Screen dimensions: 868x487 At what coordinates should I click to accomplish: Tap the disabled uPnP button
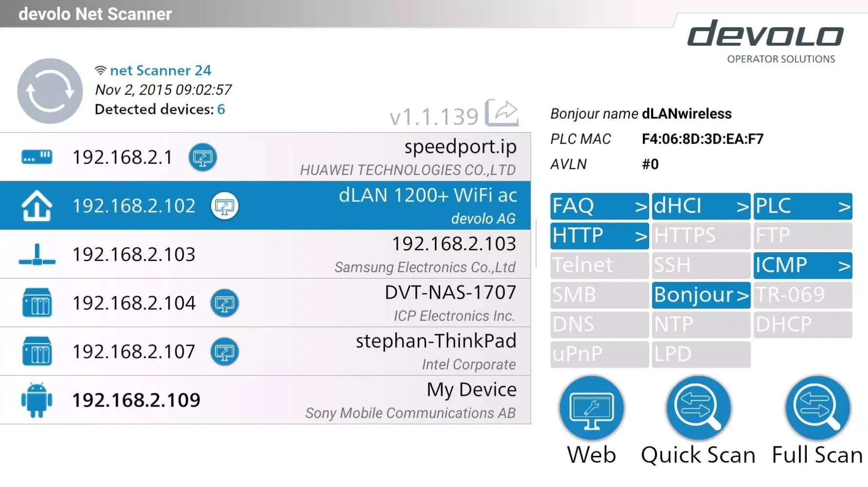[599, 355]
